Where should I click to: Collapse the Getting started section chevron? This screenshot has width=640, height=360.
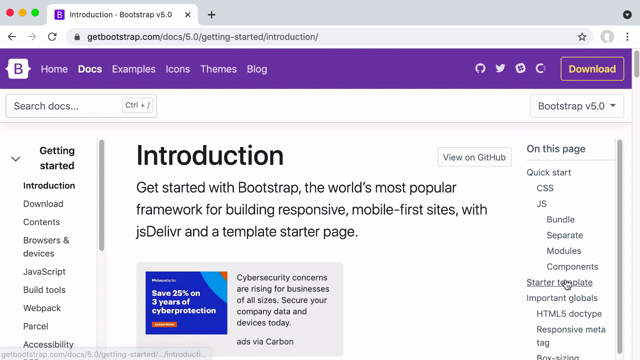pyautogui.click(x=16, y=159)
